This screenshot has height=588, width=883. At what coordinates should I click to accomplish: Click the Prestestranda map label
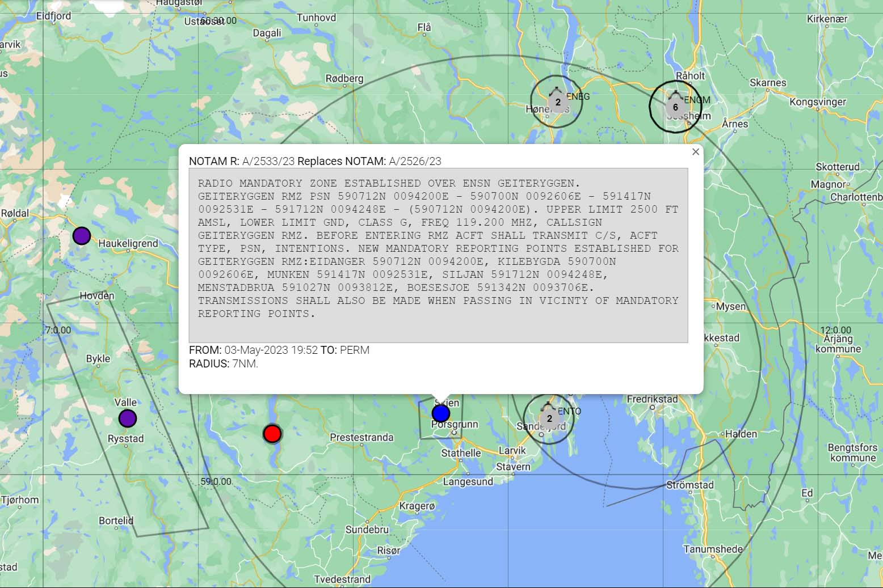(x=361, y=437)
